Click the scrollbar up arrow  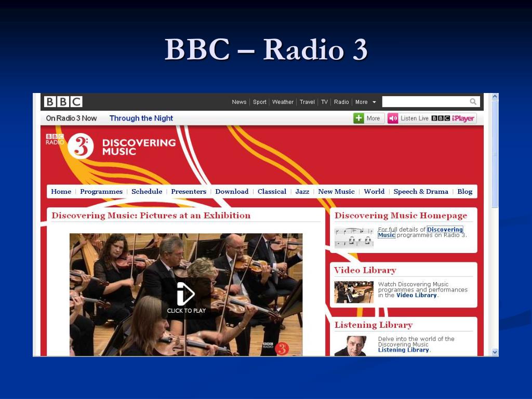coord(495,97)
